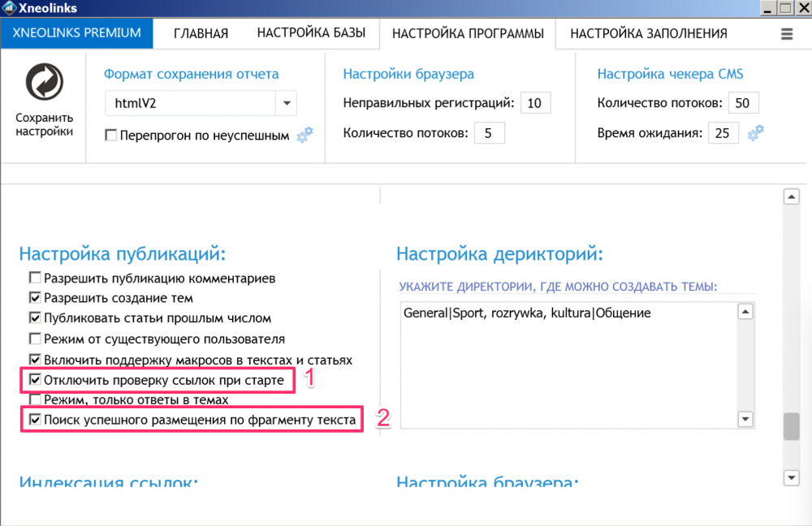Viewport: 812px width, 526px height.
Task: Click main panel scroll up arrow
Action: click(791, 196)
